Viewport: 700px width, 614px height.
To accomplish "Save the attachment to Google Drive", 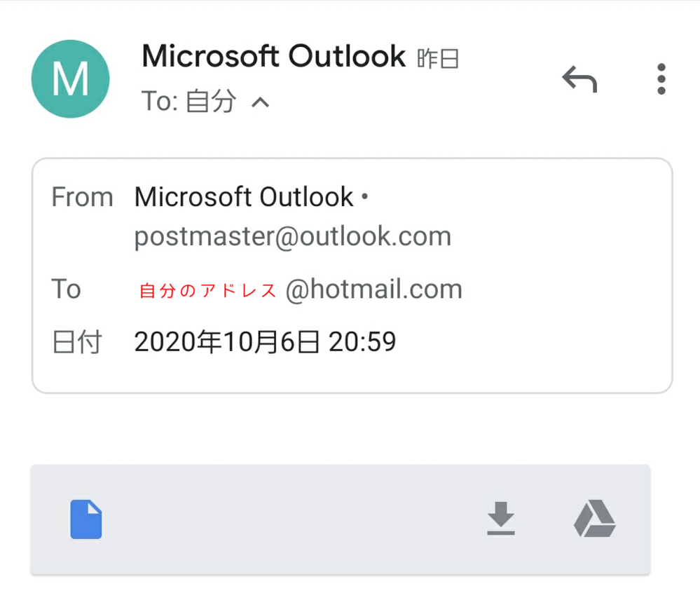I will [x=594, y=519].
